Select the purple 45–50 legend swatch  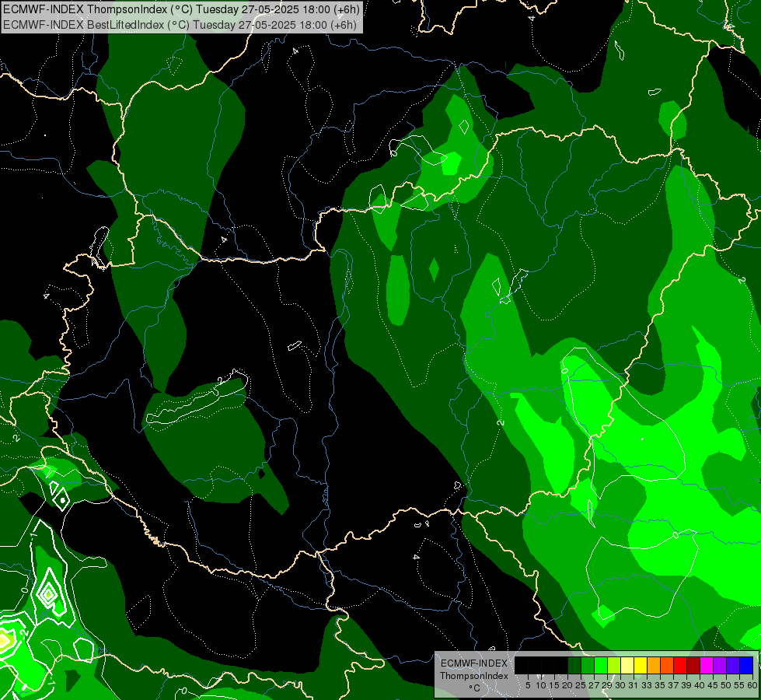click(720, 665)
